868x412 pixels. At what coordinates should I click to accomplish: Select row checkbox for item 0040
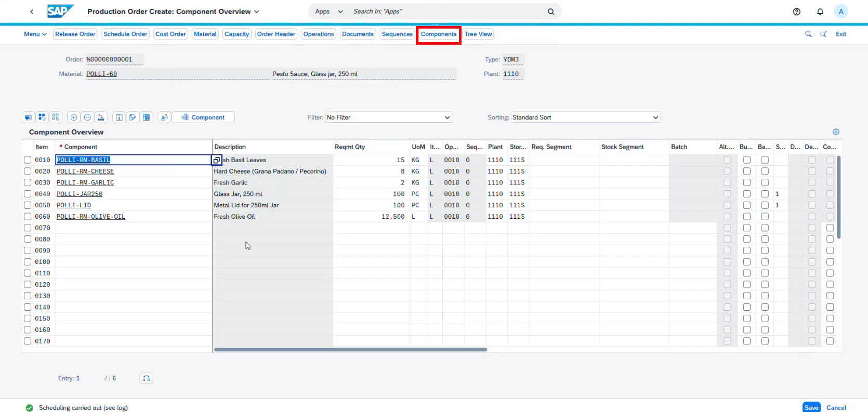pos(28,194)
